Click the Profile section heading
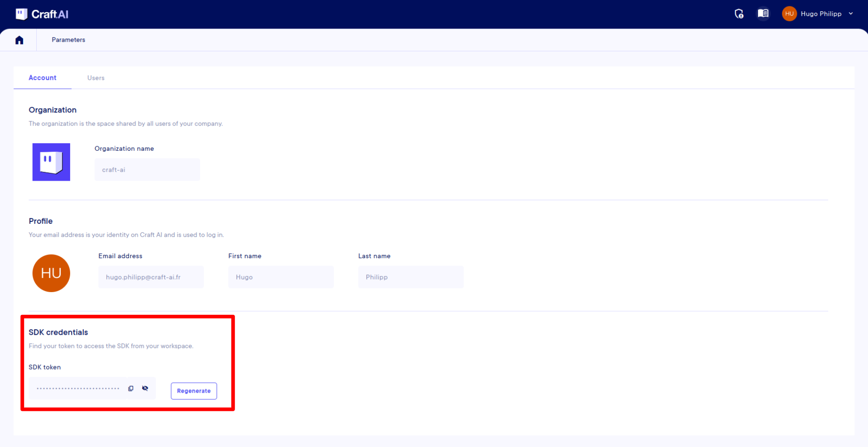Image resolution: width=868 pixels, height=447 pixels. pyautogui.click(x=41, y=221)
